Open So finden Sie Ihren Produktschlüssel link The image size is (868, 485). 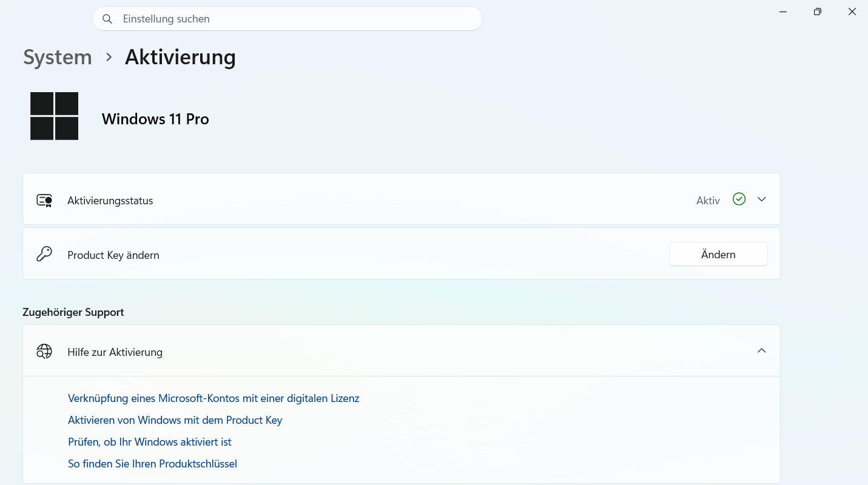coord(152,464)
